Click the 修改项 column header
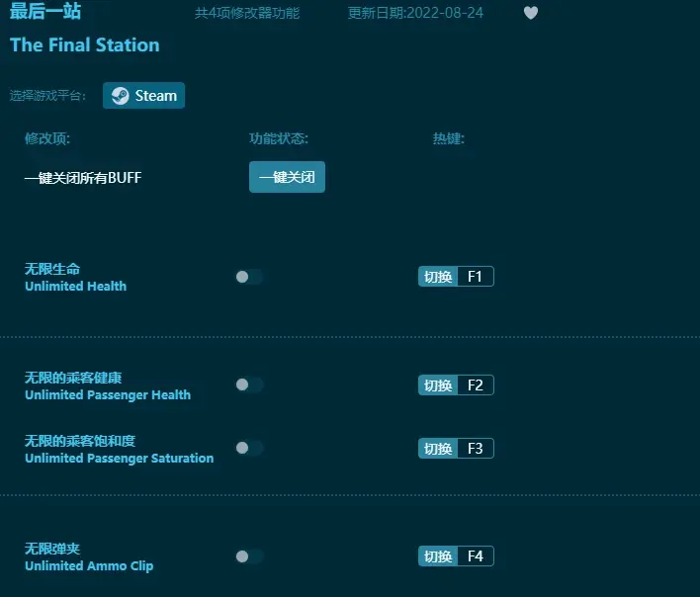700x597 pixels. coord(47,138)
